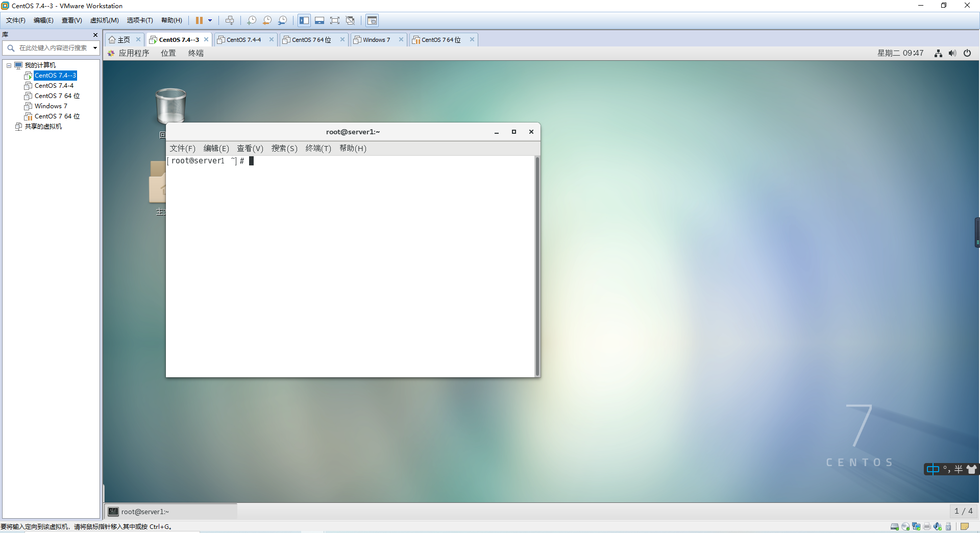Open the terminal 搜索(S) menu
The image size is (980, 533).
[284, 149]
